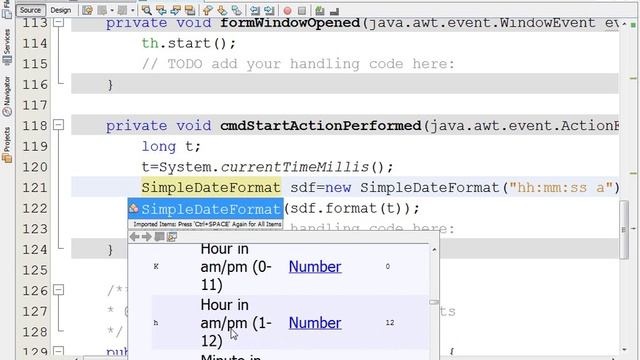Go to Previous Bookmark icon
The height and width of the screenshot is (360, 640).
[208, 10]
